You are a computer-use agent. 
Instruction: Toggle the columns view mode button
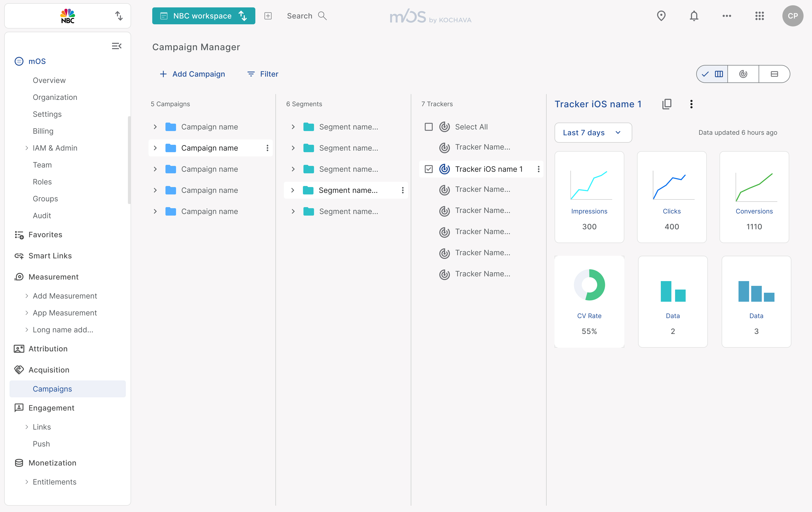[x=713, y=74]
